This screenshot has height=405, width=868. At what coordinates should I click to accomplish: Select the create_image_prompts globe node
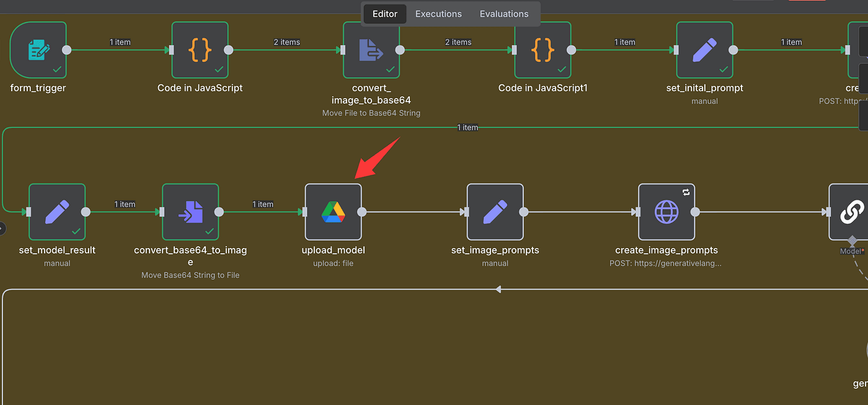coord(666,212)
